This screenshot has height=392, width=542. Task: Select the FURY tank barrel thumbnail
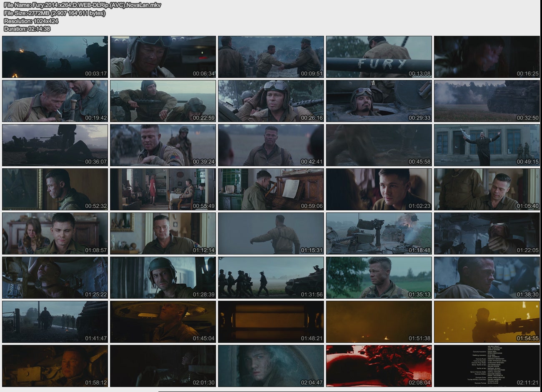(379, 57)
